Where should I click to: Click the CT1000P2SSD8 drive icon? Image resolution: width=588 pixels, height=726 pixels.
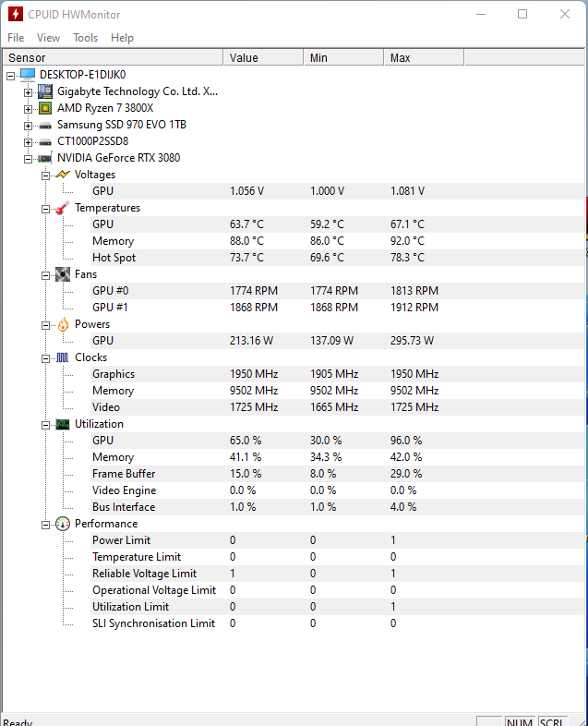(x=45, y=141)
